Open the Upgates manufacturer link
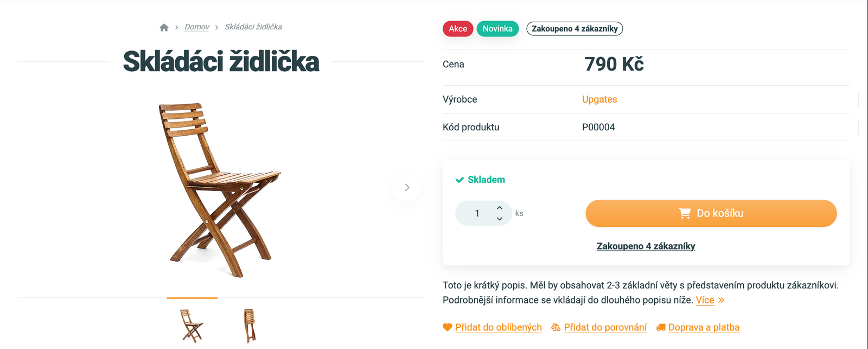The width and height of the screenshot is (868, 349). coord(599,99)
